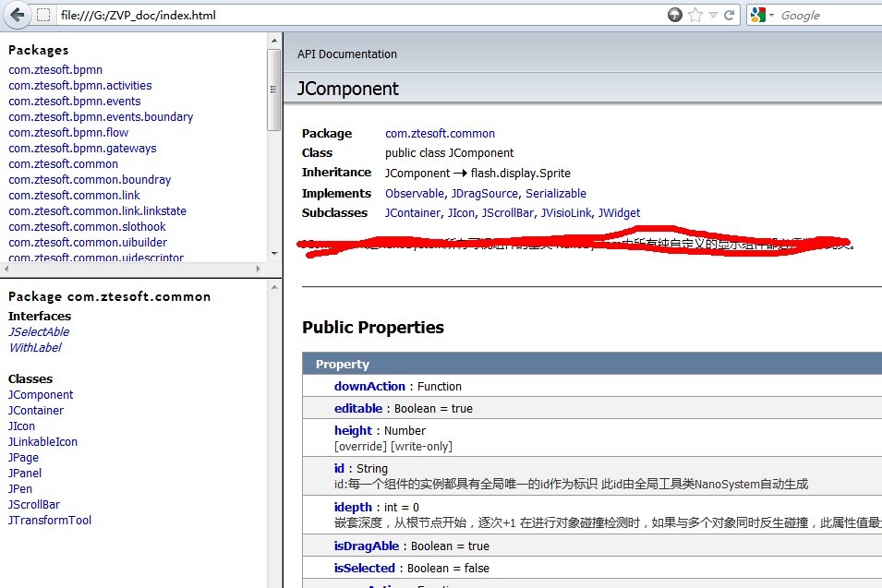The image size is (882, 588).
Task: Go back with the browser back arrow
Action: (18, 15)
